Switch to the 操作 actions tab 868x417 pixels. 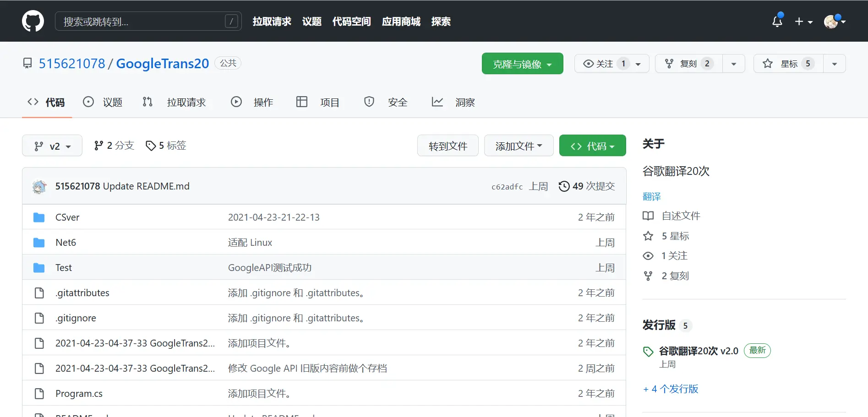[x=252, y=102]
